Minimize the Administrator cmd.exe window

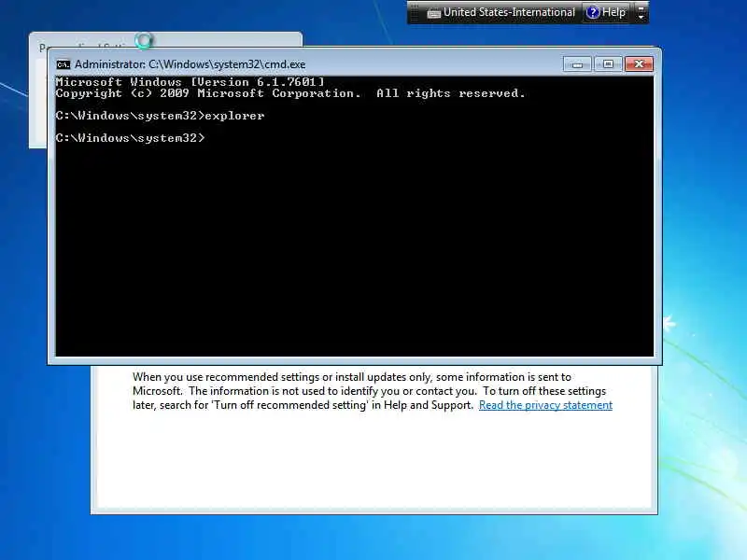pos(577,63)
